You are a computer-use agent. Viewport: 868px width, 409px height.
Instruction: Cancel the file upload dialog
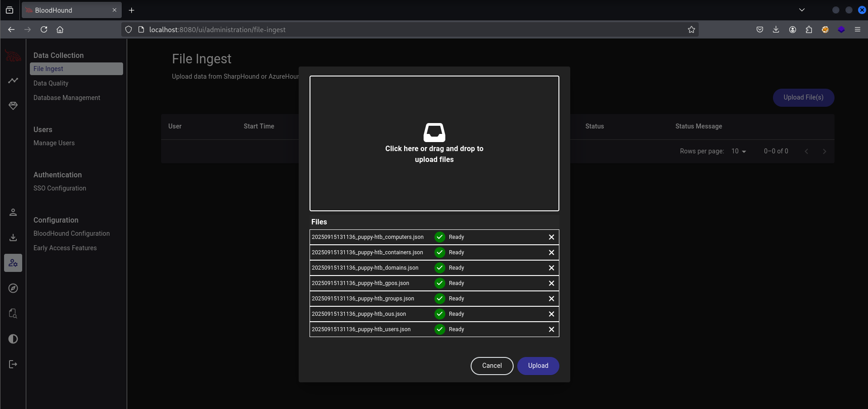point(491,366)
